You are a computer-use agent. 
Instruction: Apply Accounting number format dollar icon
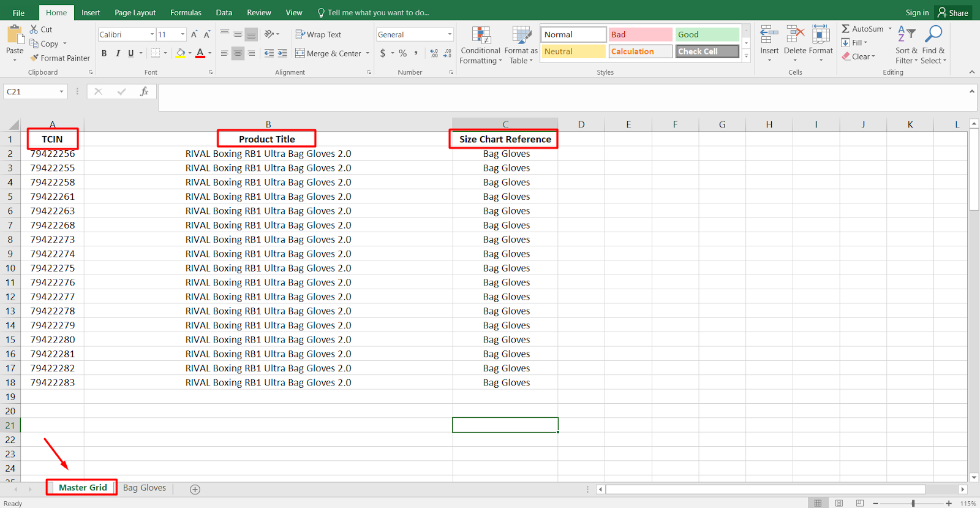[383, 53]
